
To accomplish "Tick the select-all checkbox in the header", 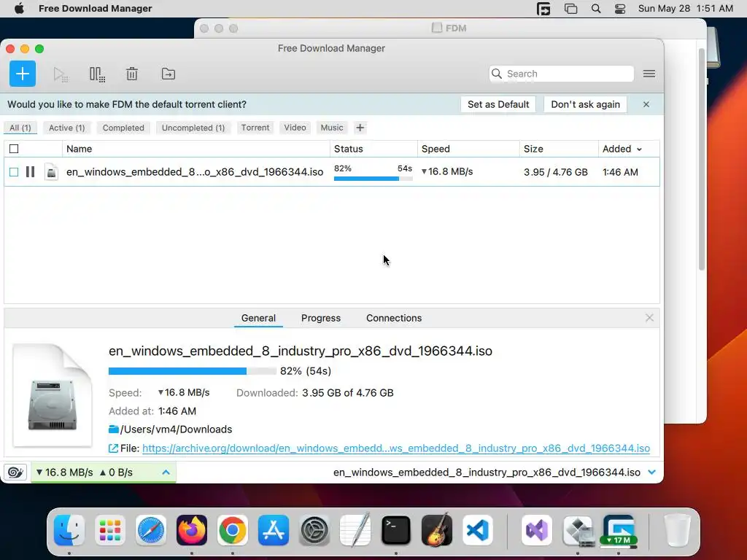I will (x=14, y=149).
